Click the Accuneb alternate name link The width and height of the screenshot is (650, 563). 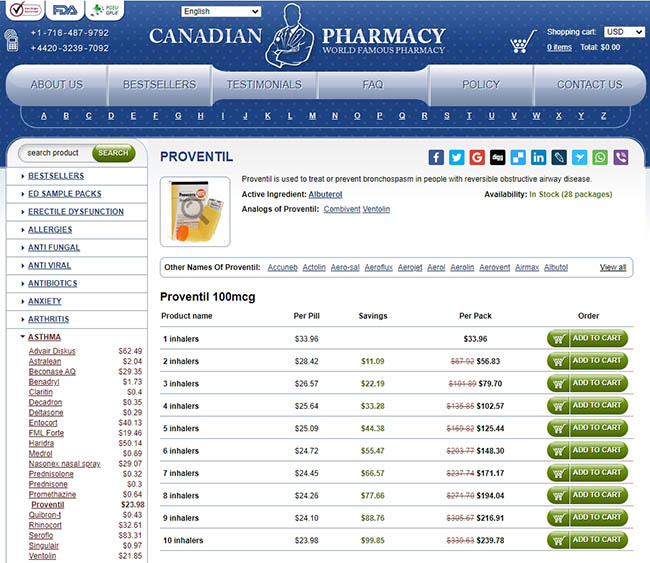tap(283, 267)
